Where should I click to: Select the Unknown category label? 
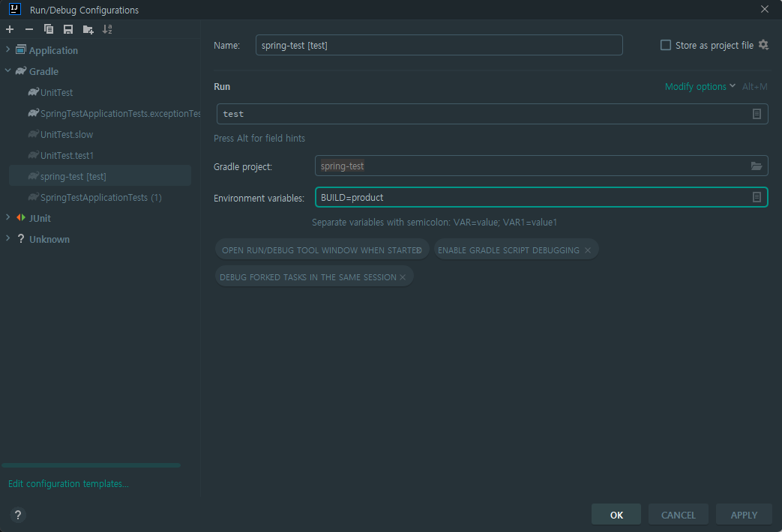pyautogui.click(x=49, y=239)
